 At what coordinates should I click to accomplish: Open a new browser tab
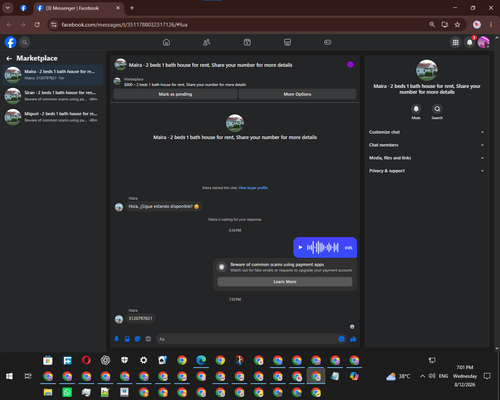[x=132, y=8]
